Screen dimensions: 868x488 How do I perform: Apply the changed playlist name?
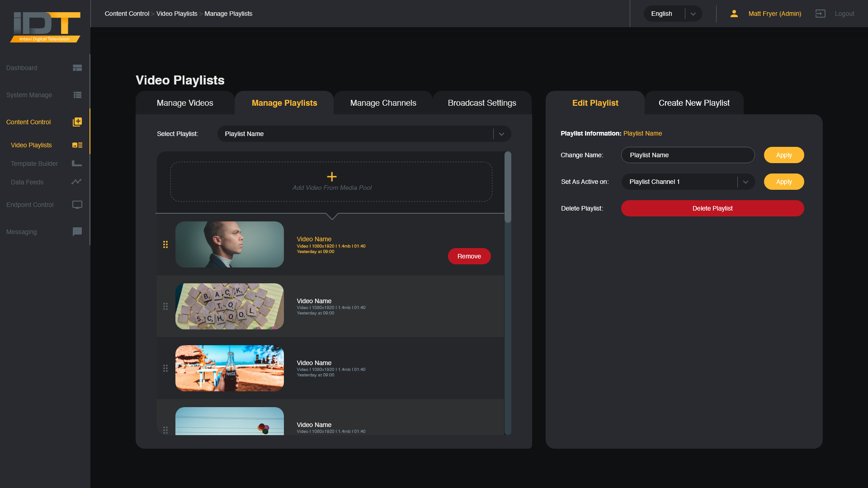[784, 155]
